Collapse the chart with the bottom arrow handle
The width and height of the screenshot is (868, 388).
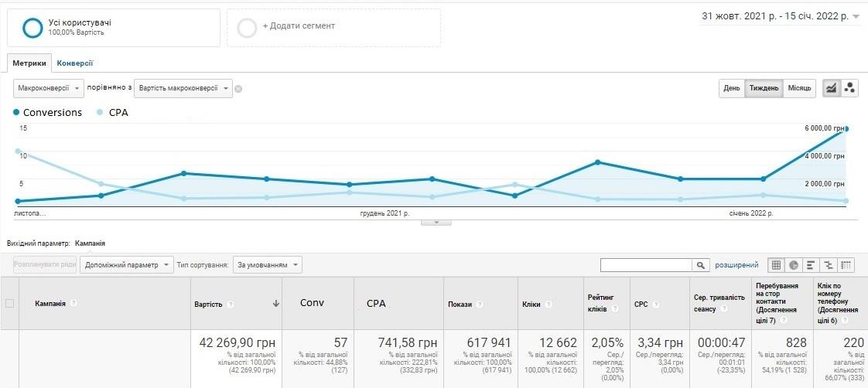coord(436,222)
